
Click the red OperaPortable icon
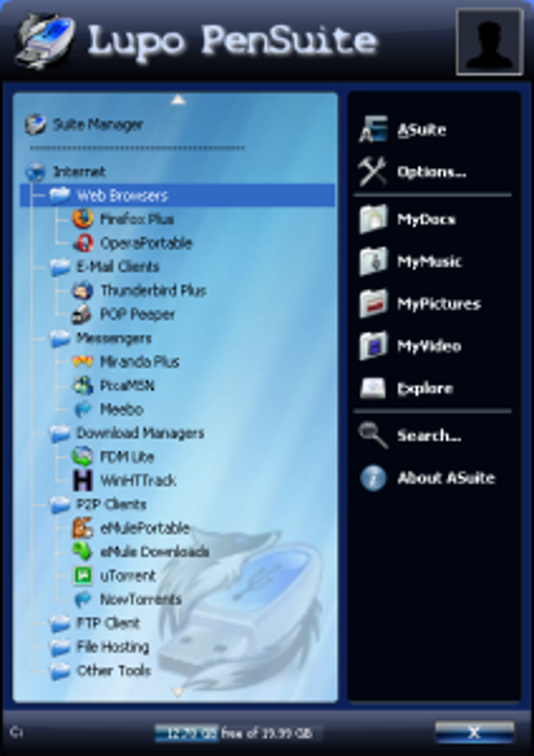[82, 243]
